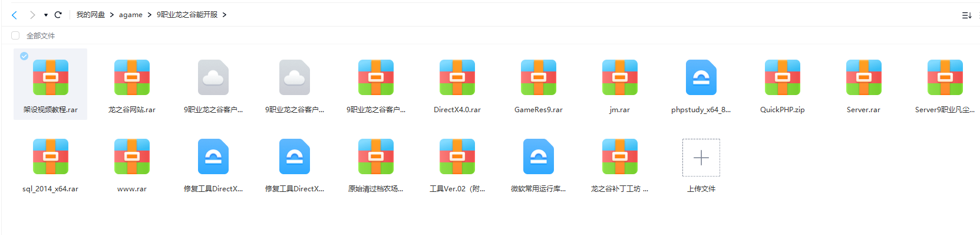Select the 微软常用运行库 blue file icon

pyautogui.click(x=539, y=156)
